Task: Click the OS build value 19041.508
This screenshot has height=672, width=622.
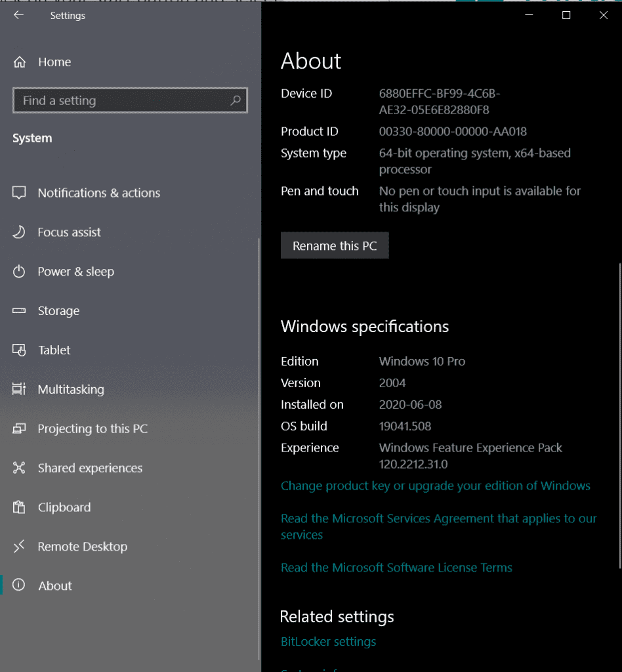Action: [405, 427]
